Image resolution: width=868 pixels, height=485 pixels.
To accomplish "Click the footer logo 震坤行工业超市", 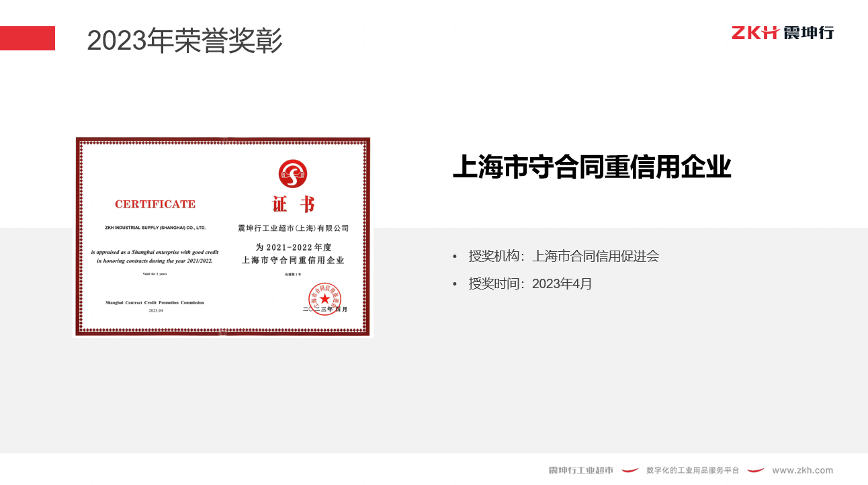I will [x=581, y=470].
